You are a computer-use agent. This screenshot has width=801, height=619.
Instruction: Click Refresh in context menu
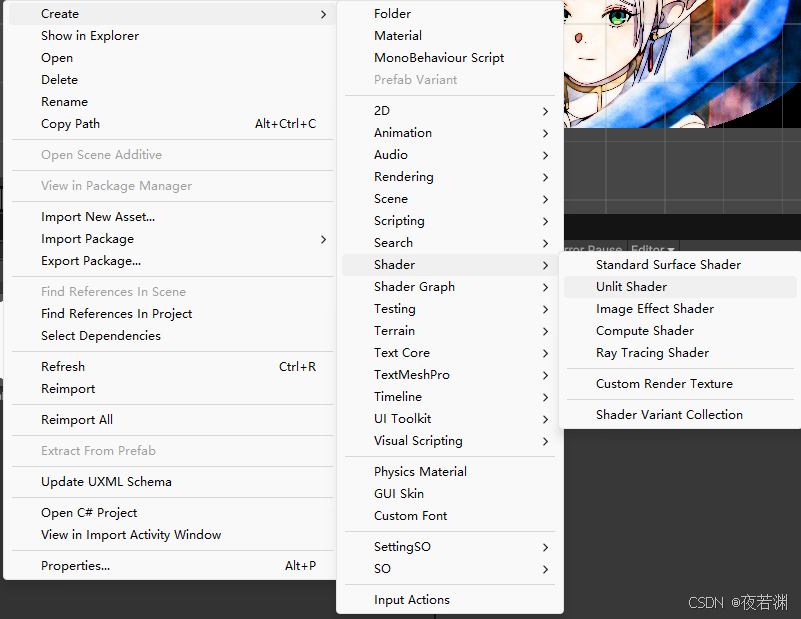point(172,367)
